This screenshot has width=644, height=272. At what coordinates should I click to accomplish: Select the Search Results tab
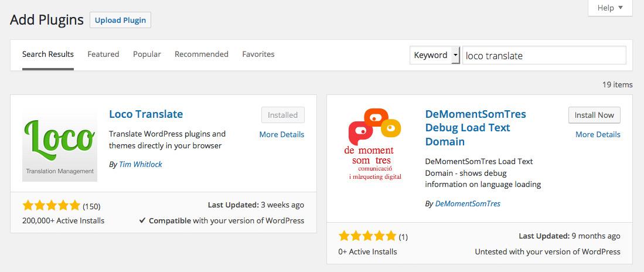click(48, 55)
